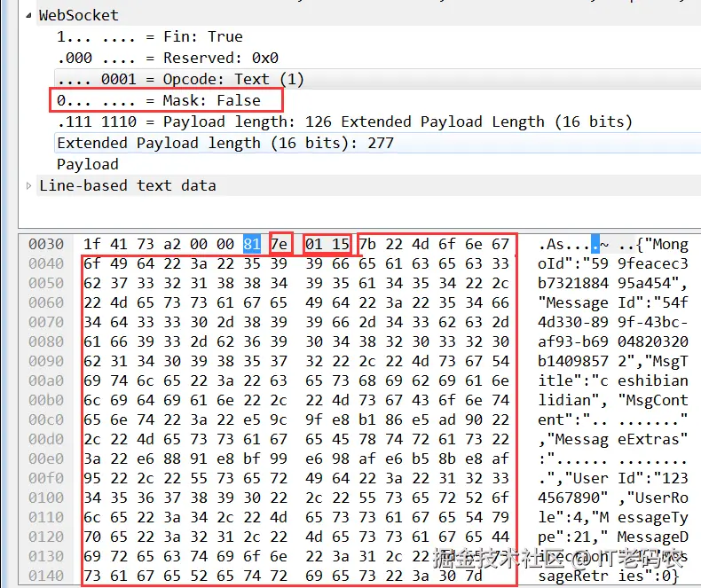Viewport: 701px width, 588px height.
Task: Click offset label 0050
Action: point(46,283)
